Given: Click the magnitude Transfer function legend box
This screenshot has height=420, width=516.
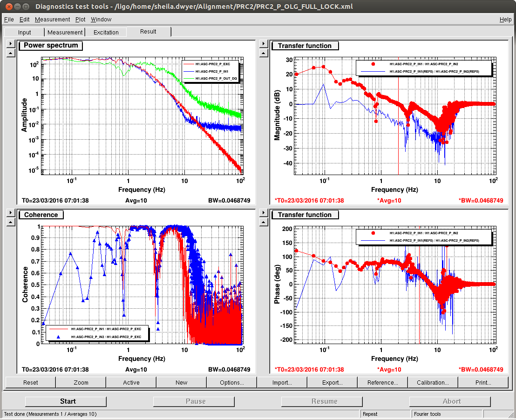Looking at the screenshot, I should click(x=424, y=68).
